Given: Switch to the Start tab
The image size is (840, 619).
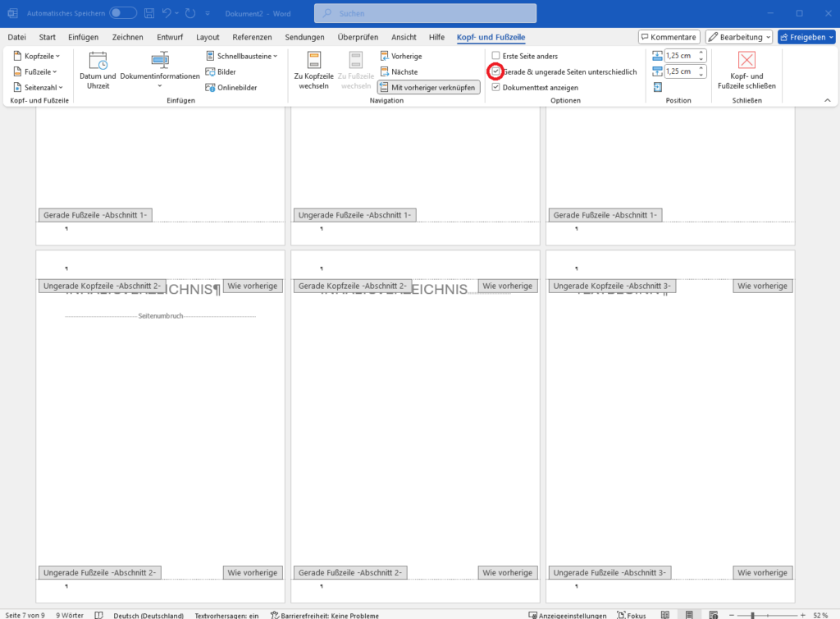Looking at the screenshot, I should click(x=47, y=37).
